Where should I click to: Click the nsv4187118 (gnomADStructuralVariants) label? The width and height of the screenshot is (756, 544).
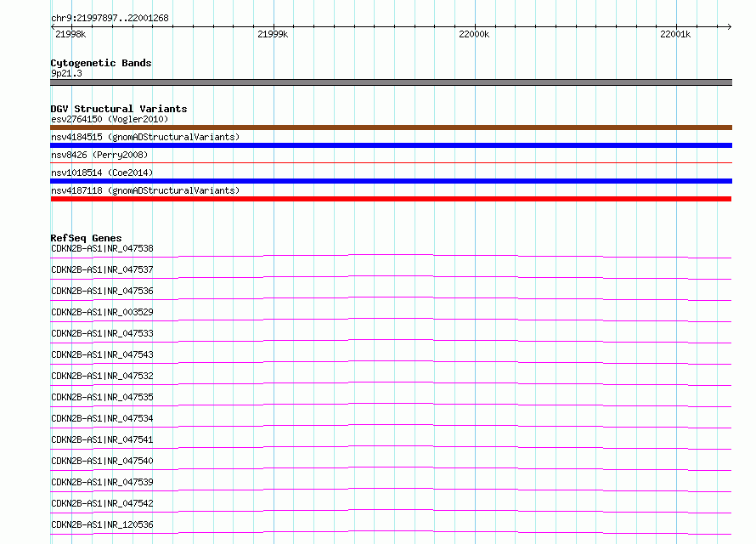(x=145, y=190)
